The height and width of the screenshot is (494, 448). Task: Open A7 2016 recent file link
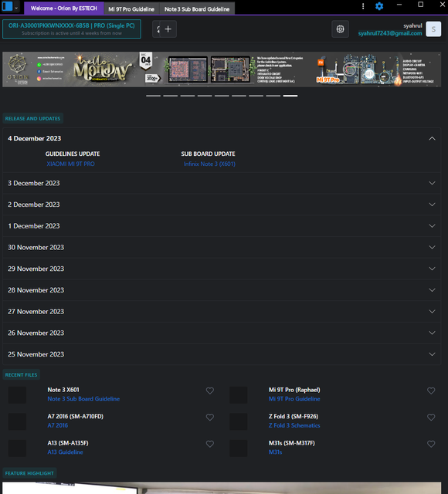[x=58, y=425]
